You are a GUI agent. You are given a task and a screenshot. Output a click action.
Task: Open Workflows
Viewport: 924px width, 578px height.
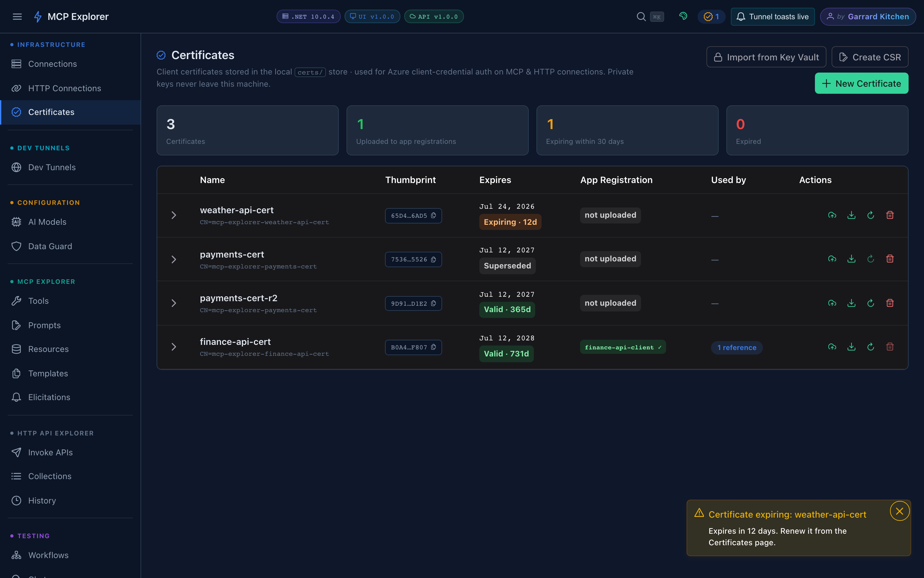click(x=71, y=555)
